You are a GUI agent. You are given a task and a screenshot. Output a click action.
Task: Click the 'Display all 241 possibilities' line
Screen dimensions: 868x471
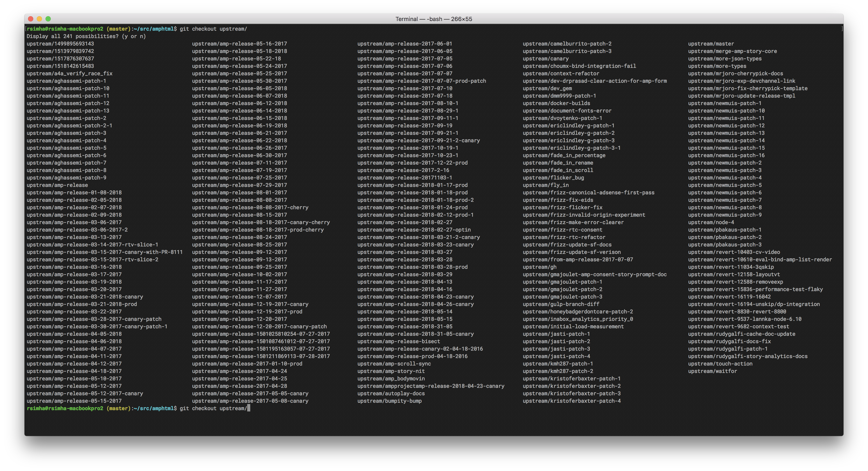click(x=86, y=36)
